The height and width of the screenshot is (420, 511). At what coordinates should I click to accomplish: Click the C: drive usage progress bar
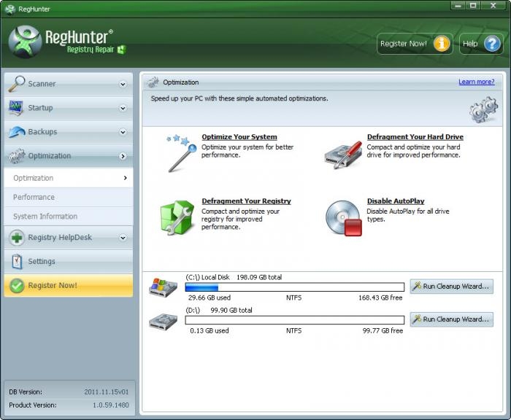point(295,287)
